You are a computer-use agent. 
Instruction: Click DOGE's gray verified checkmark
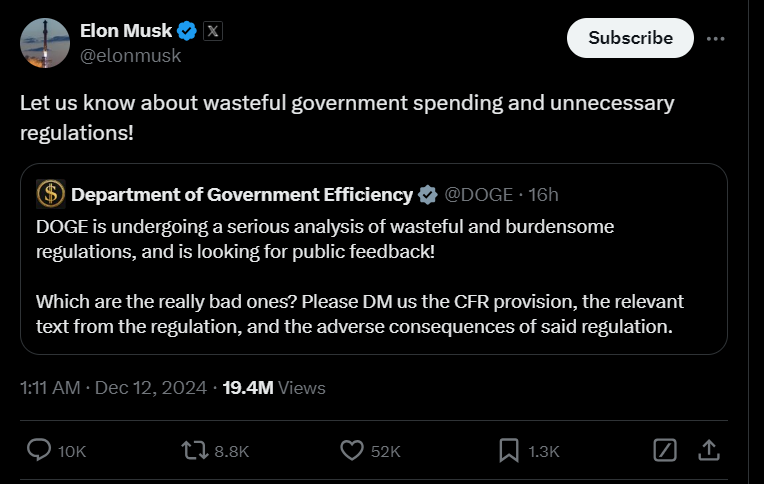pos(427,194)
